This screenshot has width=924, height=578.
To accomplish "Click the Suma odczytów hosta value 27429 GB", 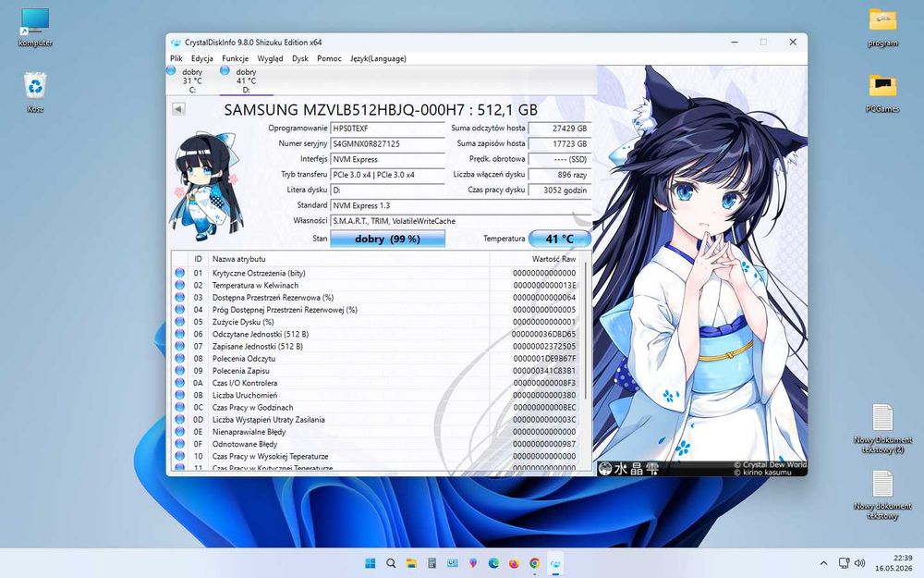I will pyautogui.click(x=559, y=128).
